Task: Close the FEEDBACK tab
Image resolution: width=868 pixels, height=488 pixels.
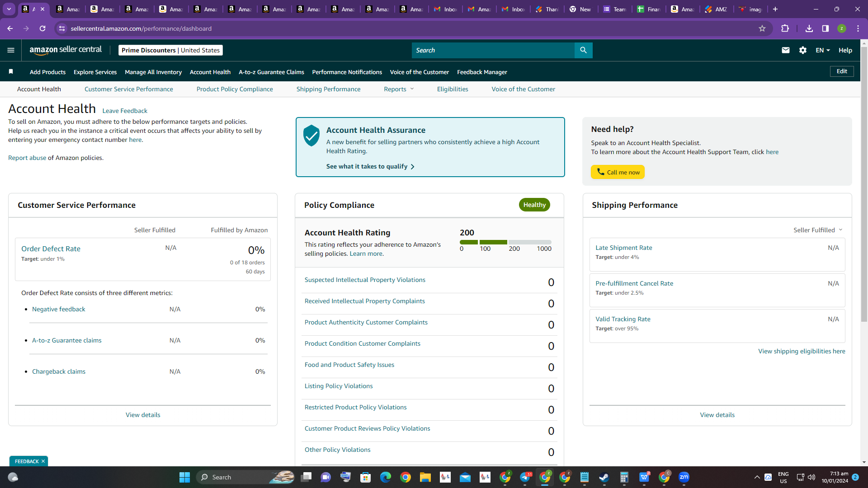Action: pyautogui.click(x=43, y=461)
